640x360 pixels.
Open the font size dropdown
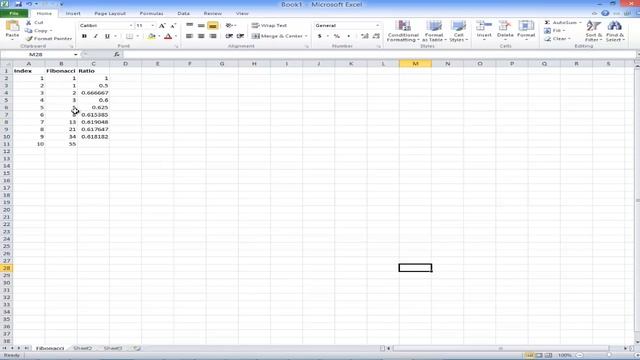[x=153, y=26]
